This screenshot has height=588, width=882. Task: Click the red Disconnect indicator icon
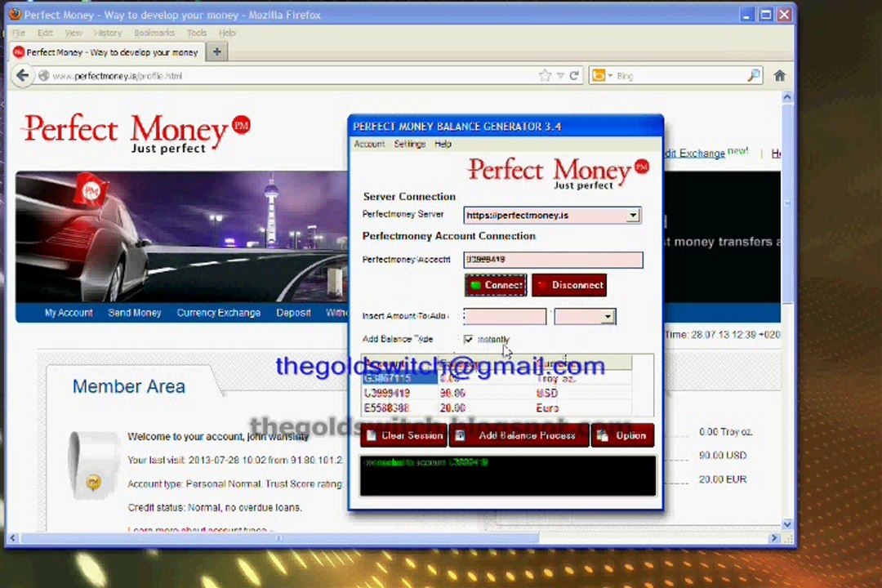[x=541, y=285]
